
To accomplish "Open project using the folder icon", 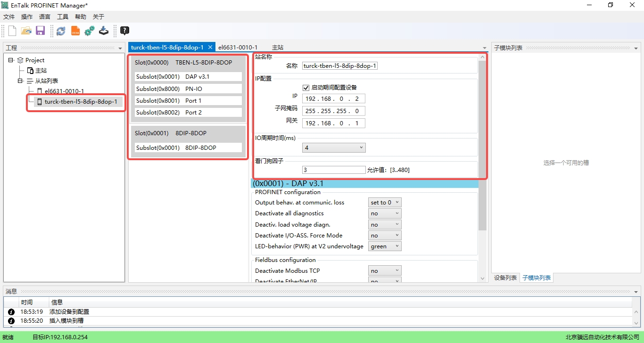I will tap(26, 31).
